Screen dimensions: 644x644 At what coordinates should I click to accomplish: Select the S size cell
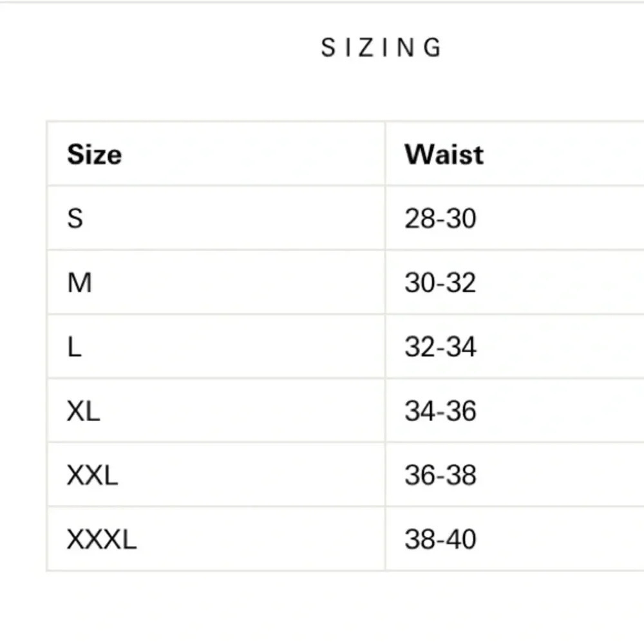75,218
